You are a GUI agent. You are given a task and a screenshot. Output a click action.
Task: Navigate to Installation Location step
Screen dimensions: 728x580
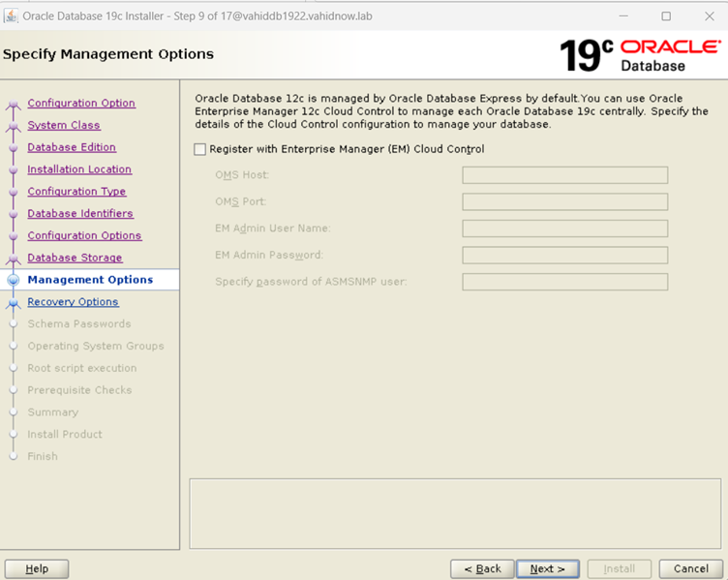[x=79, y=169]
